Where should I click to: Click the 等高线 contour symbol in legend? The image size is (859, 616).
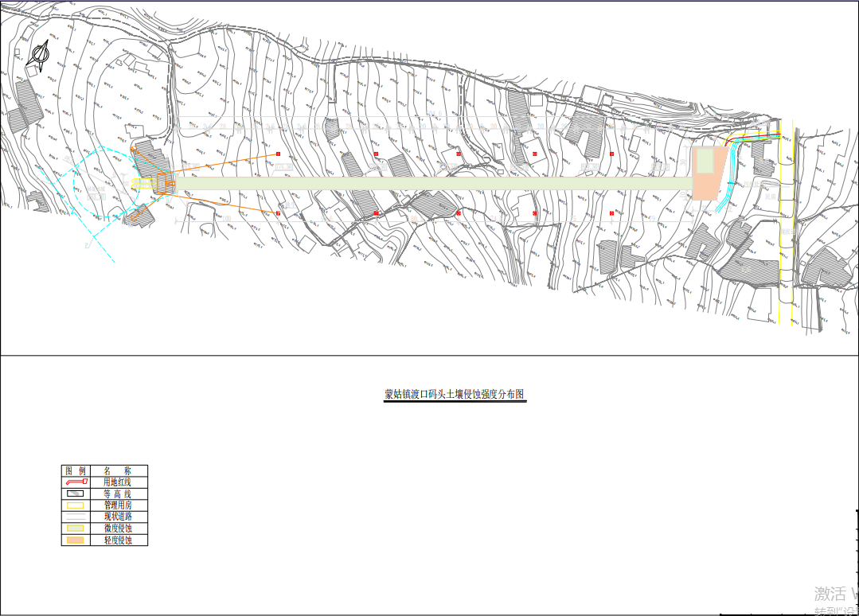[x=76, y=493]
